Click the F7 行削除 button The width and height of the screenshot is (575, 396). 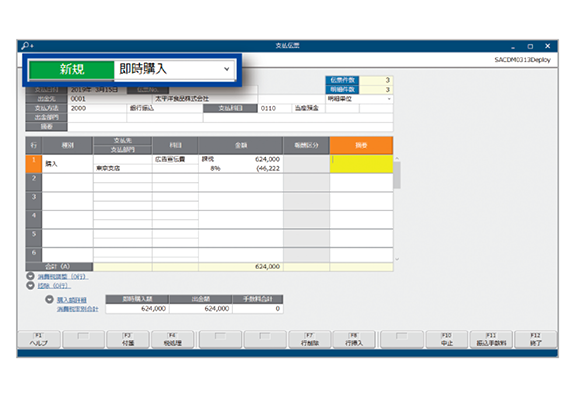(310, 339)
